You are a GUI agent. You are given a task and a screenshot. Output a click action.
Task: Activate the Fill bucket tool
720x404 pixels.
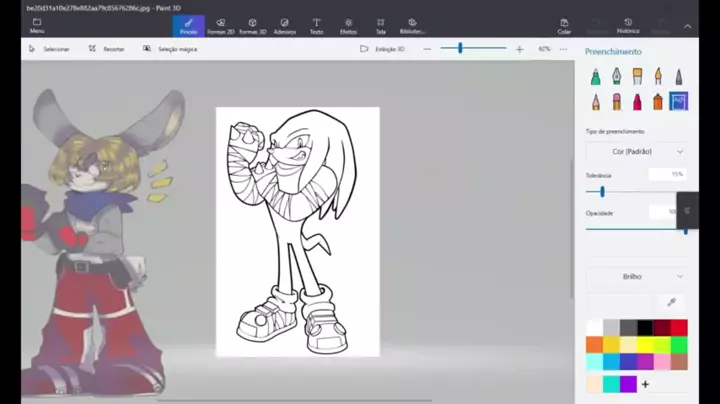[679, 101]
